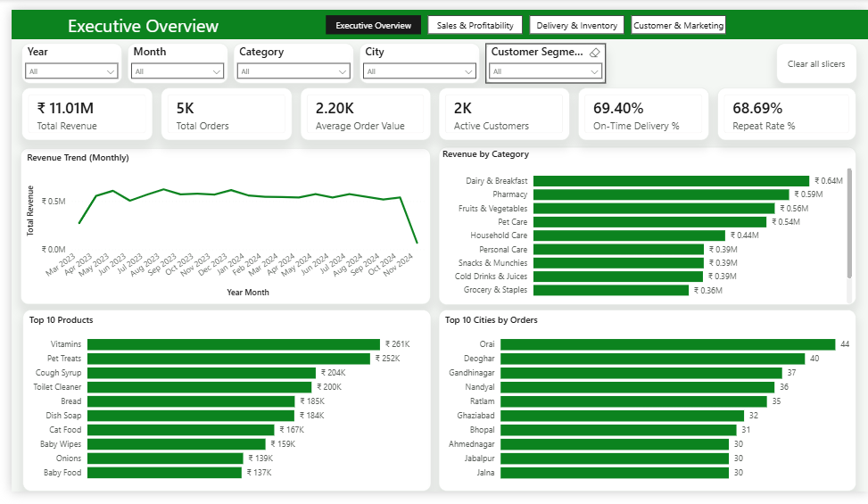The height and width of the screenshot is (504, 868).
Task: Select the Pet Care category bar
Action: point(650,222)
